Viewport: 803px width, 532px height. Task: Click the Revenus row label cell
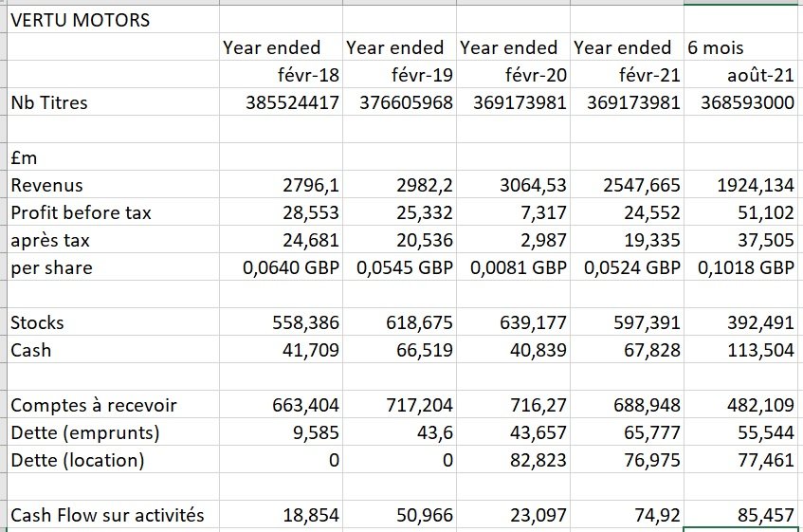(47, 185)
